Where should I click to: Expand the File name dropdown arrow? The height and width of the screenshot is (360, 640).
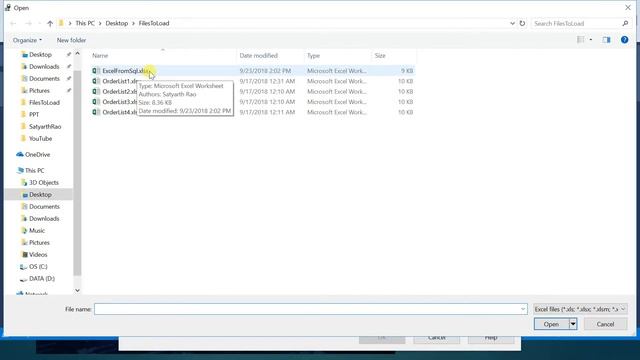tap(523, 309)
